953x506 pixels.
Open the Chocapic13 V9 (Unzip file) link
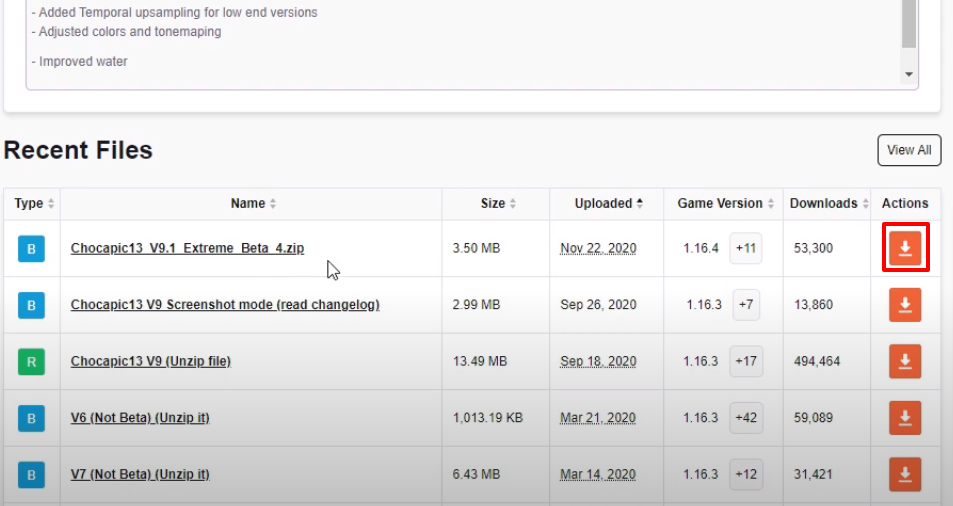(x=151, y=361)
